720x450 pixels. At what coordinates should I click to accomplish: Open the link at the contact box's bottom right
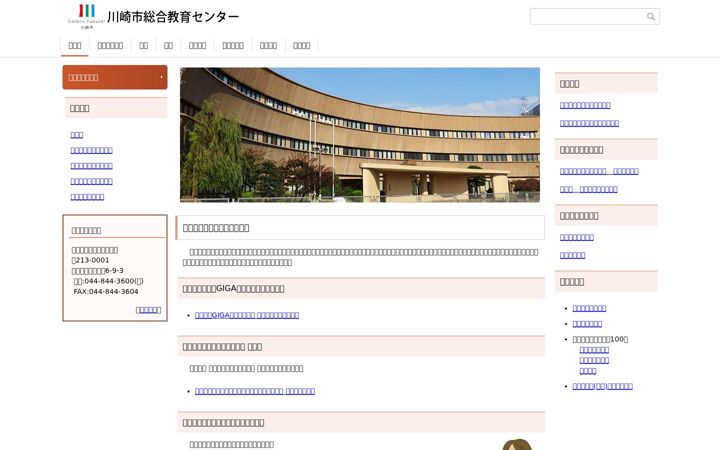pyautogui.click(x=148, y=310)
